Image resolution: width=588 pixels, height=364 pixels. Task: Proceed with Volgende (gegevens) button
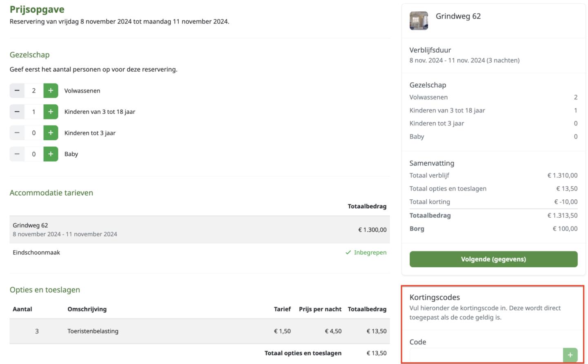click(x=493, y=259)
